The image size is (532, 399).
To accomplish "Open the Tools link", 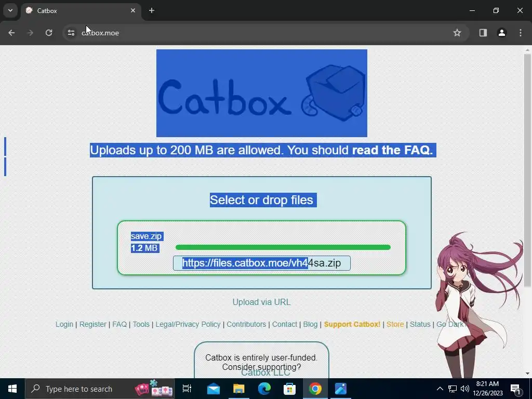I will coord(141,324).
